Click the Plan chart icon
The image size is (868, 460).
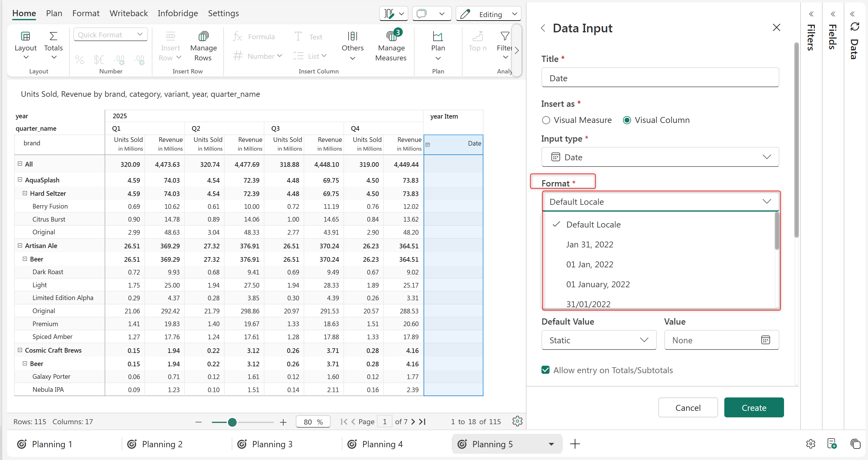(x=438, y=36)
